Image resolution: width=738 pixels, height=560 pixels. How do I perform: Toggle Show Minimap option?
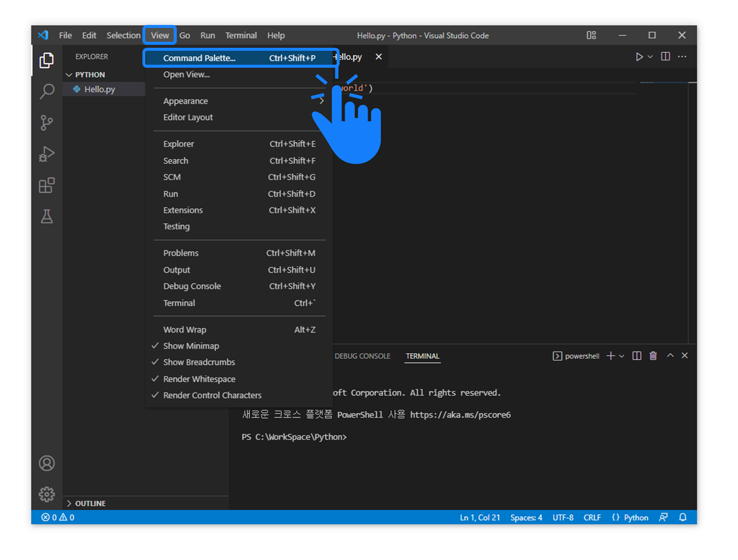point(239,346)
